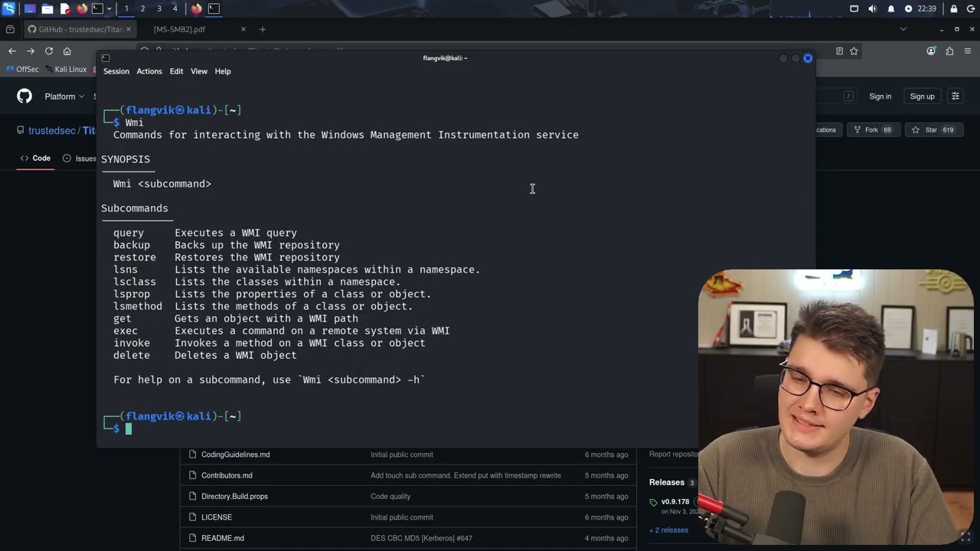Image resolution: width=980 pixels, height=551 pixels.
Task: Toggle reader view in address bar
Action: point(839,51)
